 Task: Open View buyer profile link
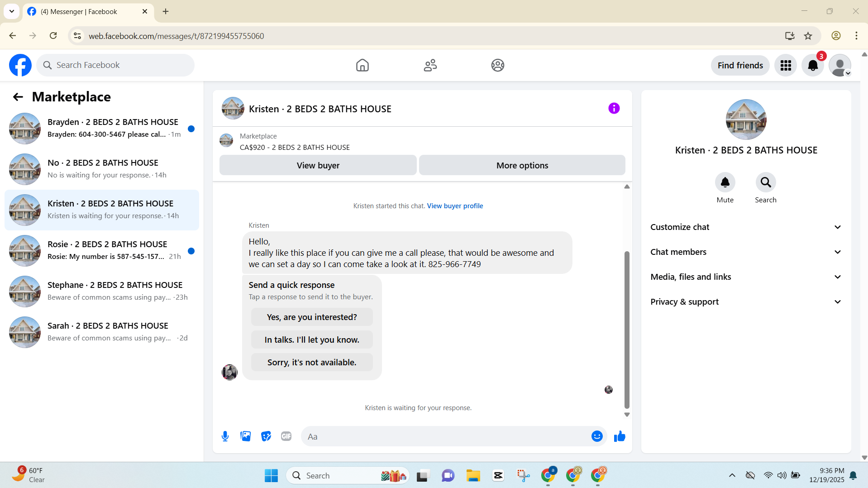pyautogui.click(x=455, y=206)
